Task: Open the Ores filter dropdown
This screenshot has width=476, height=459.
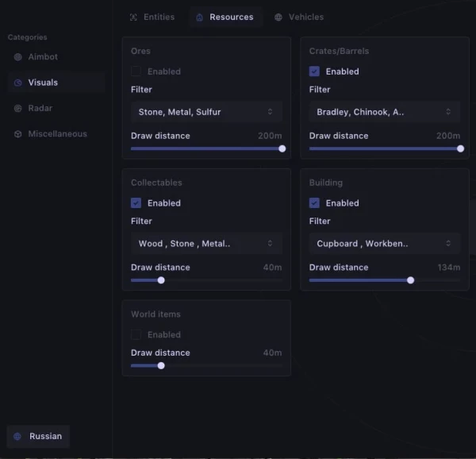Action: point(205,112)
